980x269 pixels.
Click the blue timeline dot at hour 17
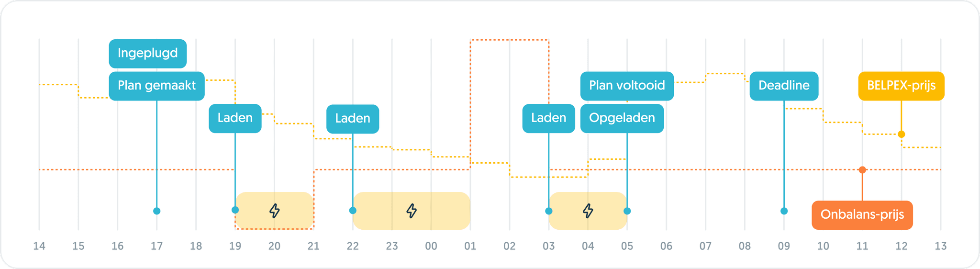(x=156, y=211)
